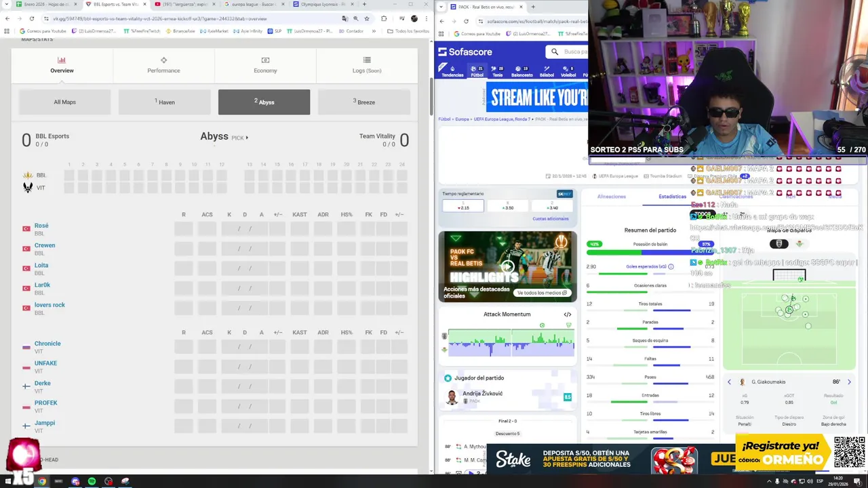
Task: Open the Alineaciones tab
Action: 612,197
